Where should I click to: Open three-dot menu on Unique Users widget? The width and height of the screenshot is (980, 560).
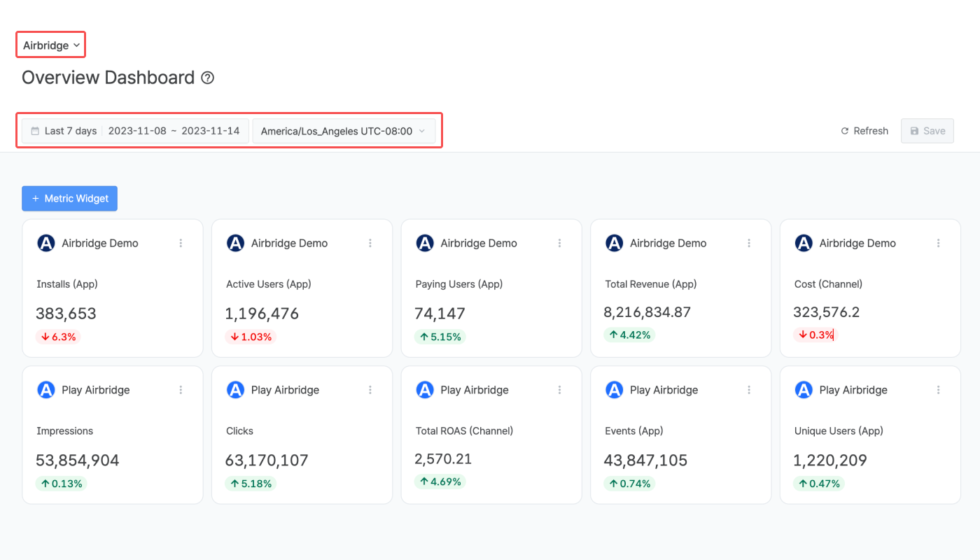[x=938, y=390]
